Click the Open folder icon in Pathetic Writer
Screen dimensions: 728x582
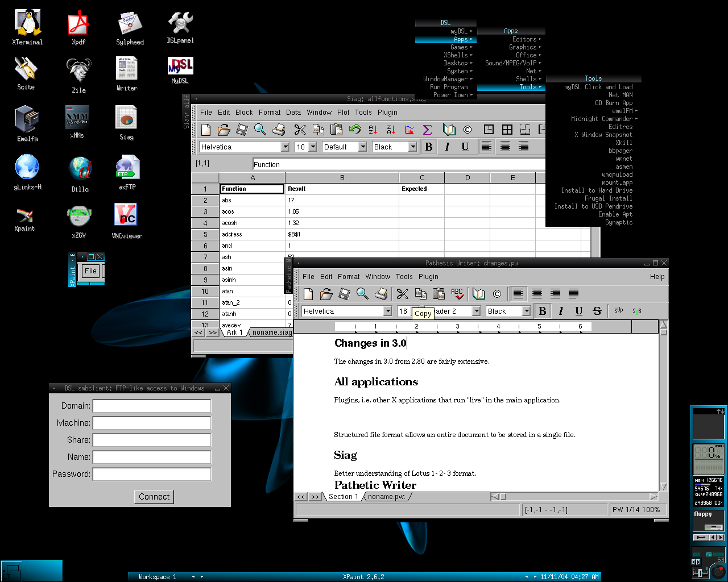[326, 294]
